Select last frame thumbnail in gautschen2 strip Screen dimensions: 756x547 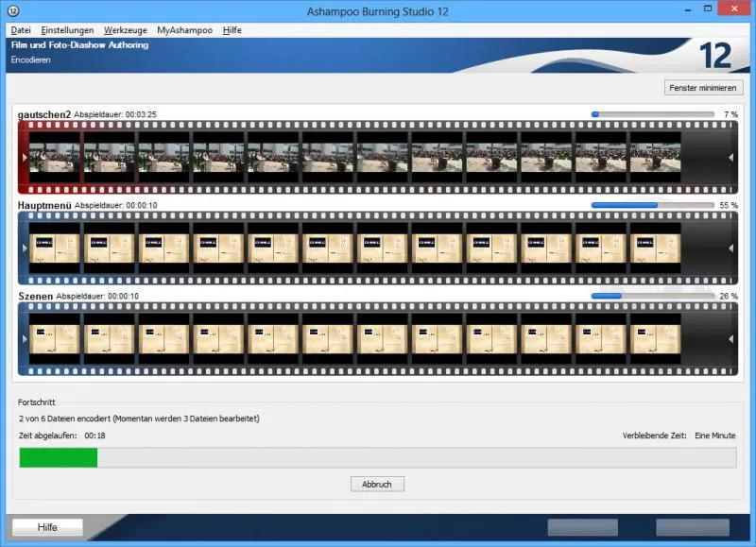(655, 157)
